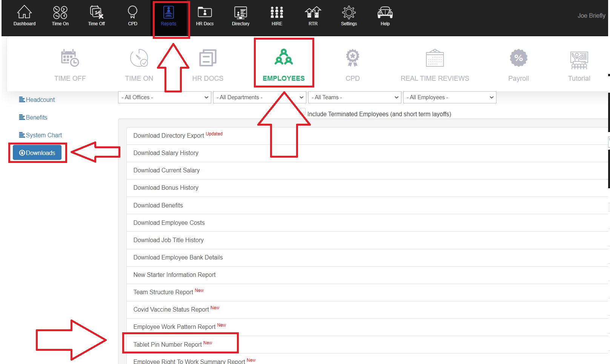Open the Real Time Reviews calendar icon

pos(435,64)
